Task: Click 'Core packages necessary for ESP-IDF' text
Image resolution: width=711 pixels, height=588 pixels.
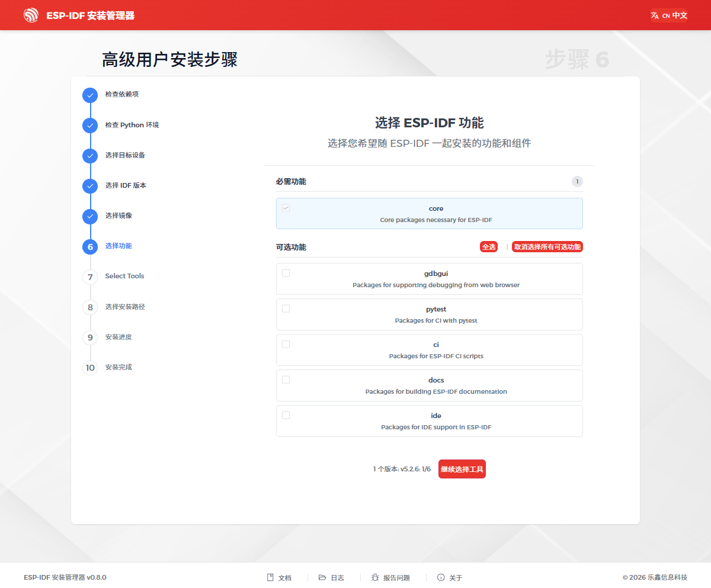Action: (436, 220)
